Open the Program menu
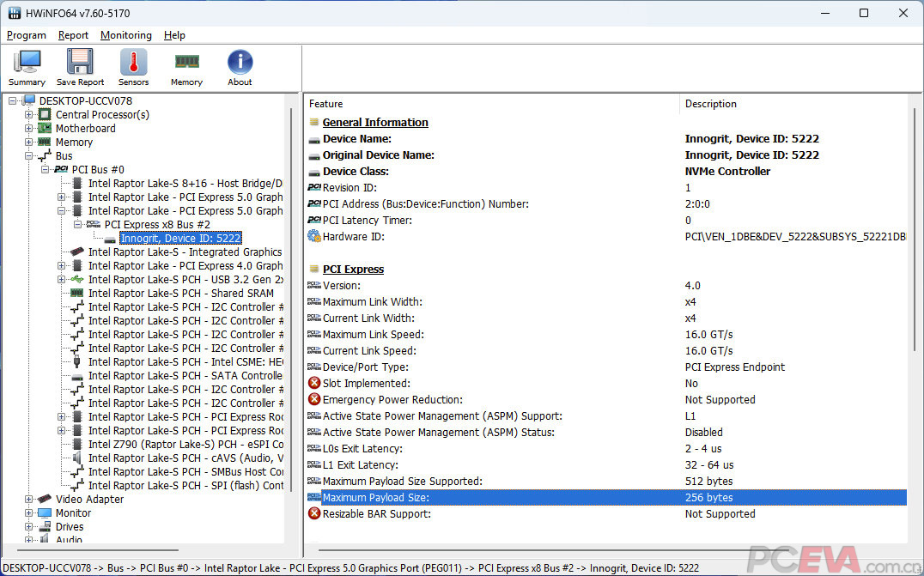This screenshot has width=924, height=576. pyautogui.click(x=26, y=35)
